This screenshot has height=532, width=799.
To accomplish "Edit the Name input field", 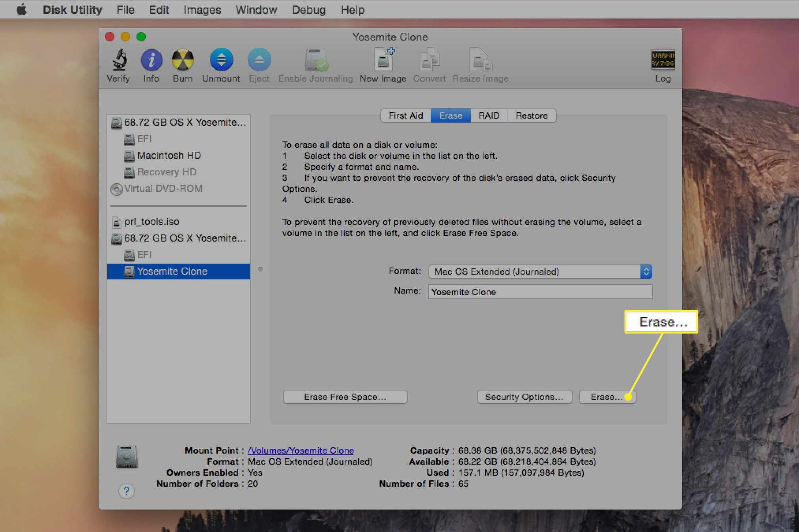I will click(x=538, y=292).
